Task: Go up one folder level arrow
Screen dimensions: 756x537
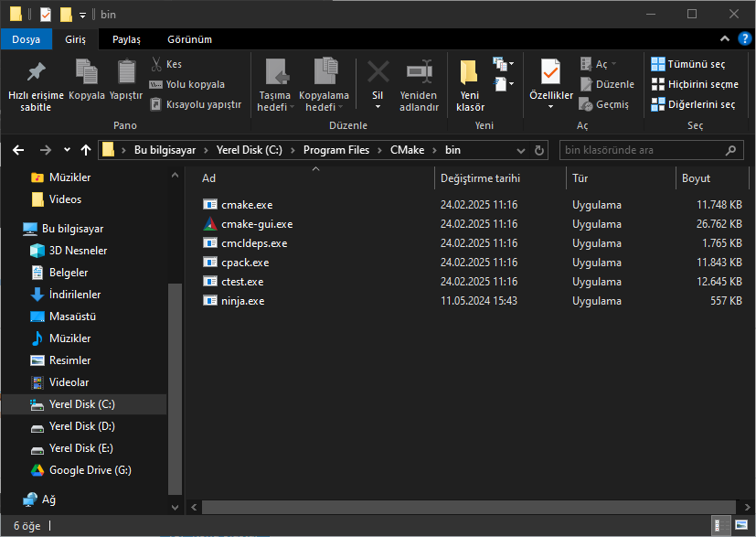Action: click(x=86, y=151)
